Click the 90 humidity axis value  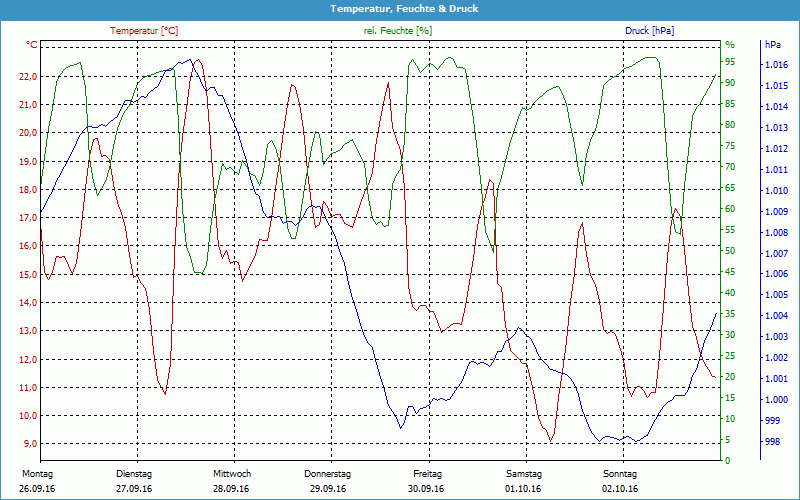[730, 83]
